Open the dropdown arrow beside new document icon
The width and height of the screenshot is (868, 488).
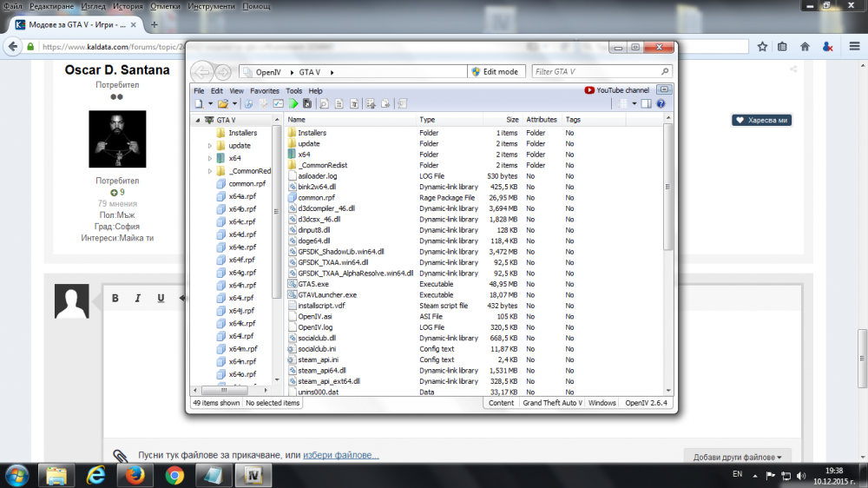(x=210, y=103)
